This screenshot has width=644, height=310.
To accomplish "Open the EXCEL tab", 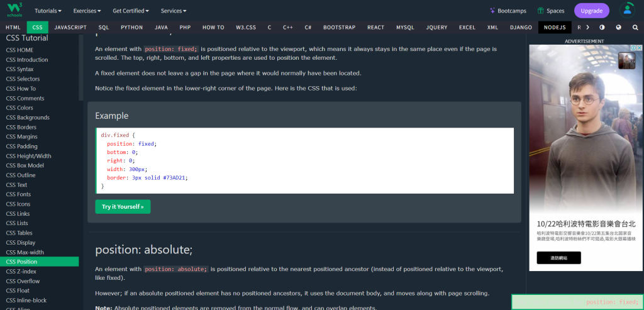I will click(467, 28).
